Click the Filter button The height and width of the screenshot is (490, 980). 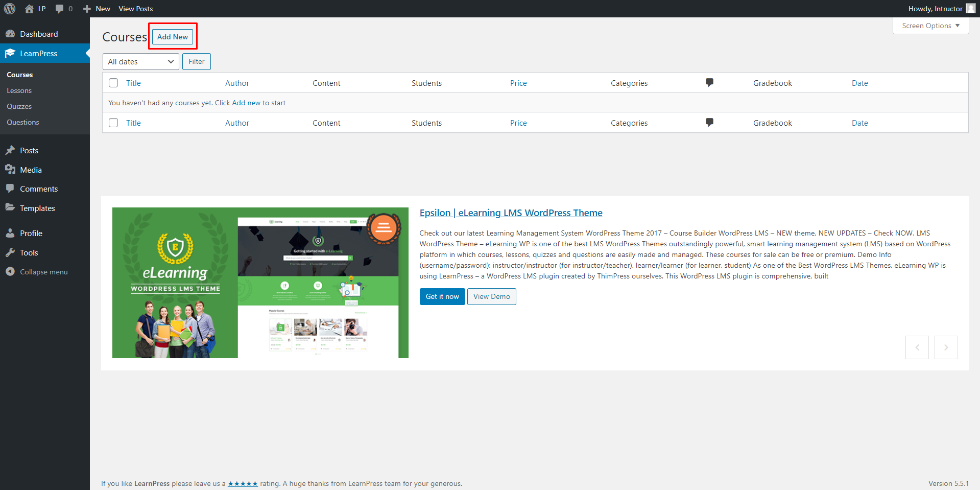point(197,61)
